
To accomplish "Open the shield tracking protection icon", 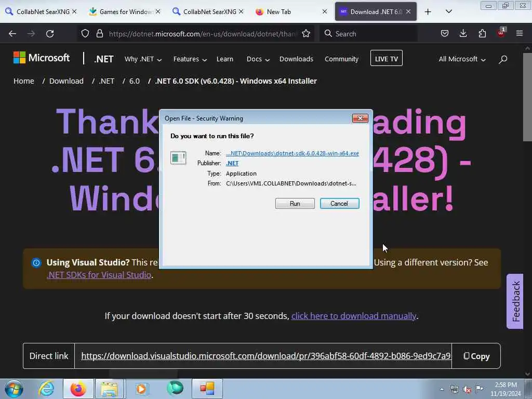I will click(x=85, y=34).
